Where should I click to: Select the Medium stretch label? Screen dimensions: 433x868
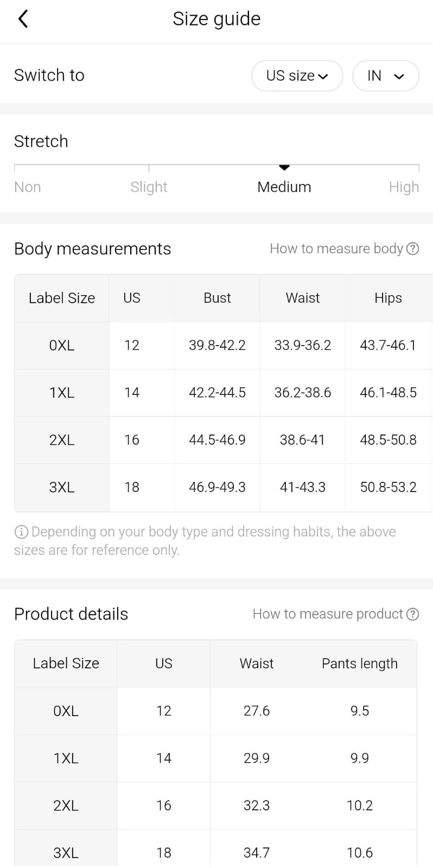(x=284, y=187)
